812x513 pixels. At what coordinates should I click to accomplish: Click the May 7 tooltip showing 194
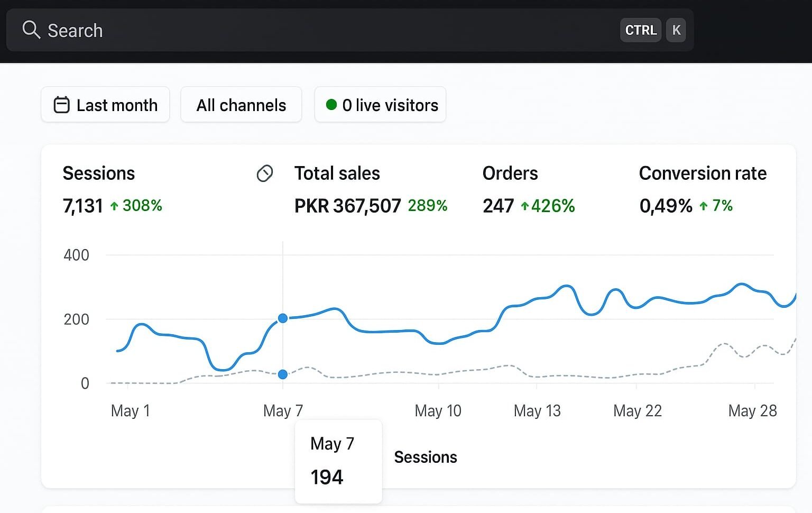(x=338, y=461)
